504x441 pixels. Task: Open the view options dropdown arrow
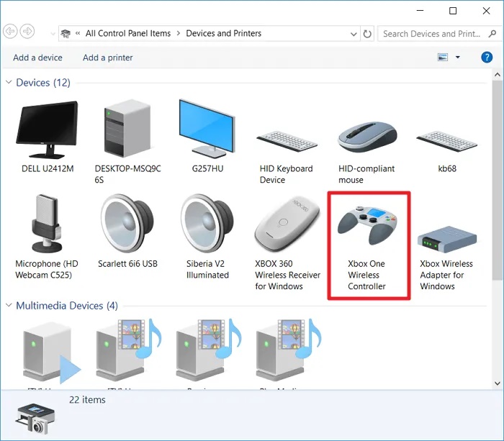tap(458, 57)
